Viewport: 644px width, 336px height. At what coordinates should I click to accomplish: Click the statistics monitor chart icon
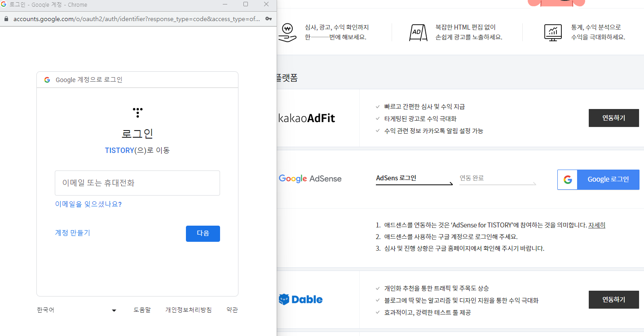[x=553, y=32]
